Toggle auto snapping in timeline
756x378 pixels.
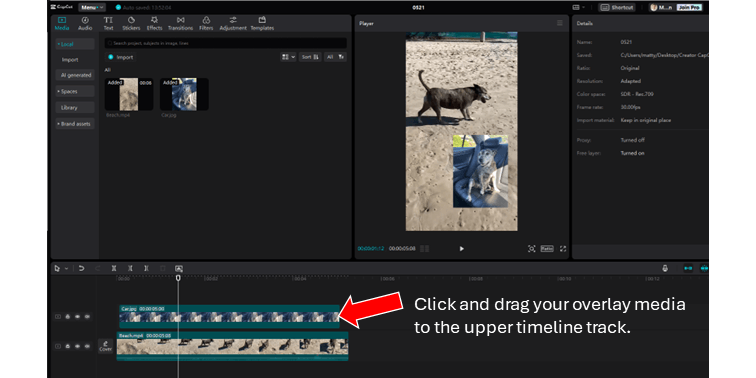(704, 269)
